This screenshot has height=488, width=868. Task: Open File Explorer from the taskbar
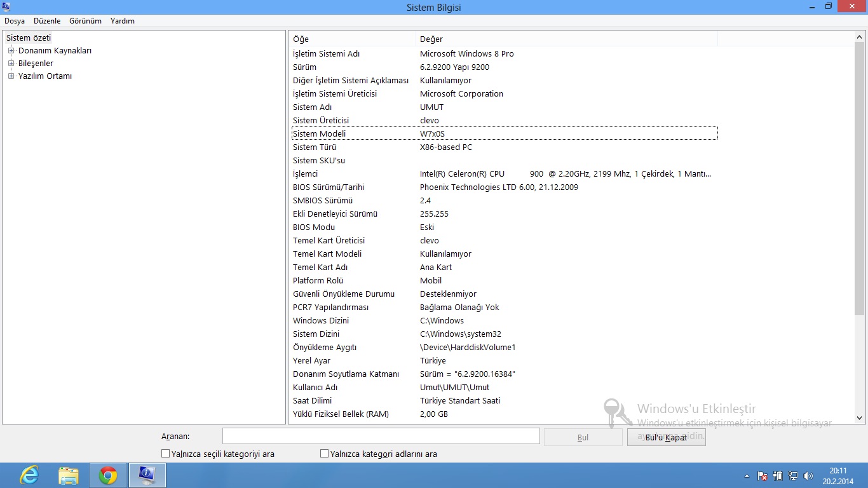[x=69, y=475]
